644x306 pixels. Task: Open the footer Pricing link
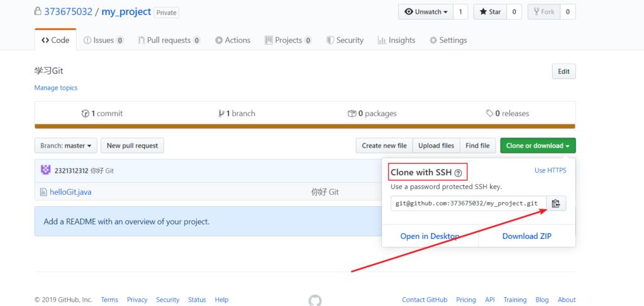[x=466, y=300]
